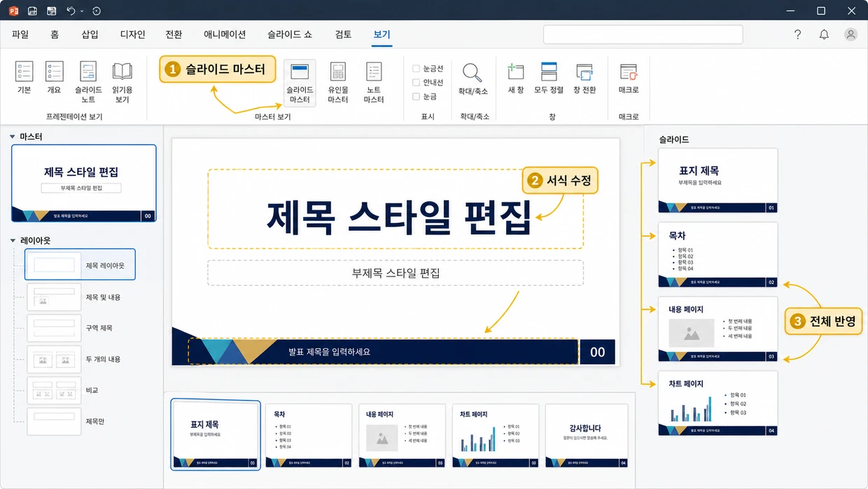Open right panel 목차 slide 02
This screenshot has height=489, width=868.
[x=718, y=254]
